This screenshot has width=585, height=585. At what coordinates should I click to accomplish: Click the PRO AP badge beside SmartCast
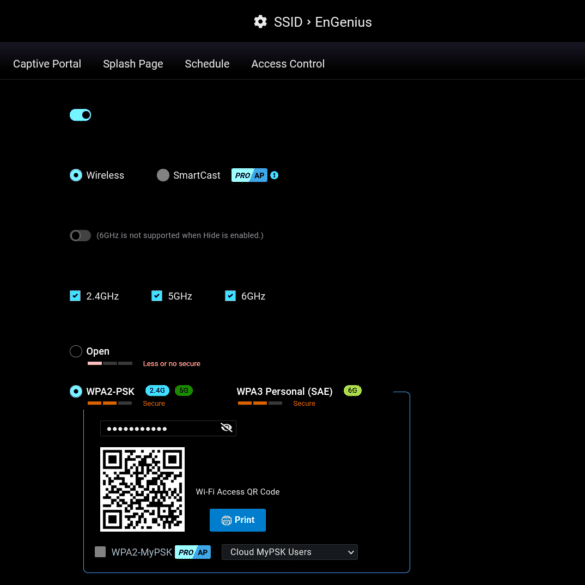(249, 175)
